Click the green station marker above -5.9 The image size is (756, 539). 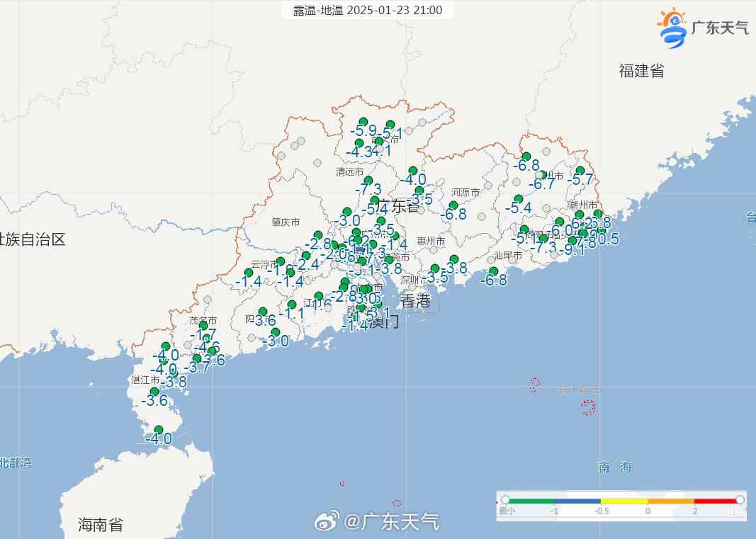pos(363,122)
